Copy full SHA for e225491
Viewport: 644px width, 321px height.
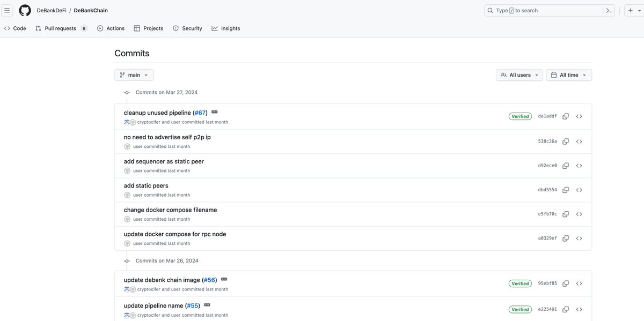566,309
